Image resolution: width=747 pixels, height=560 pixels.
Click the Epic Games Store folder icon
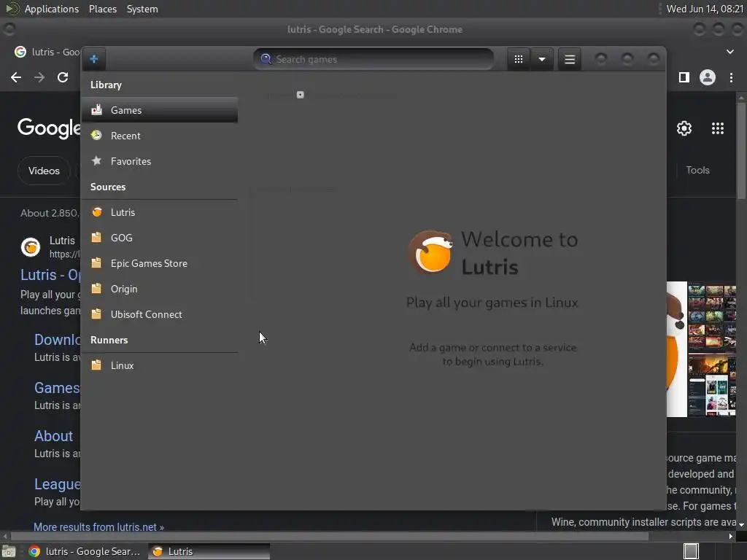coord(97,262)
